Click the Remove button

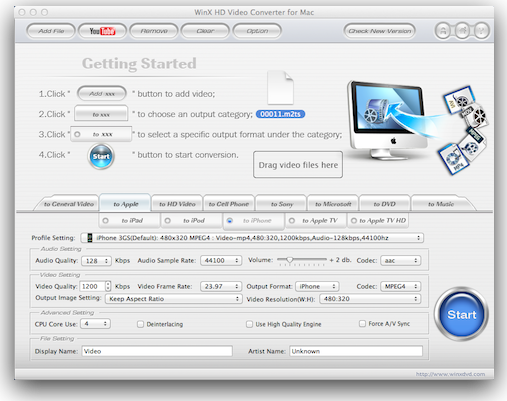pos(154,31)
